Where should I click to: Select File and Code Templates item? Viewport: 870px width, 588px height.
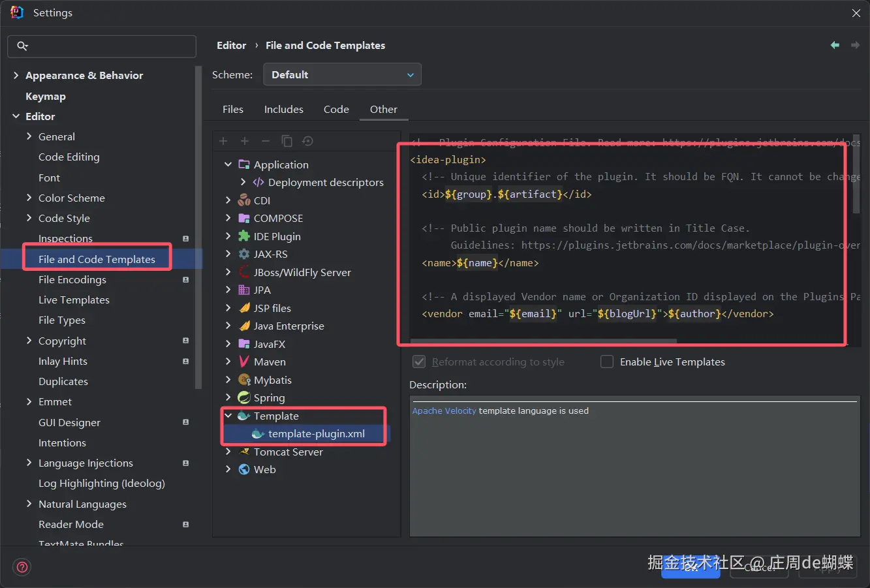[x=97, y=259]
